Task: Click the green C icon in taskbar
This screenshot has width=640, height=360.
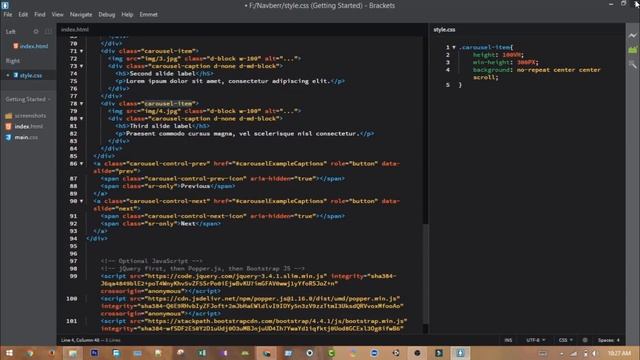Action: [x=331, y=353]
